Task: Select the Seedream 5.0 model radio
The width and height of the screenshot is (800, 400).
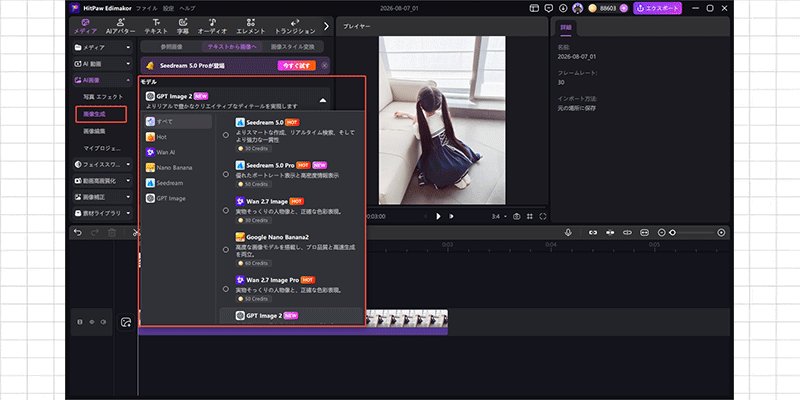Action: coord(226,135)
